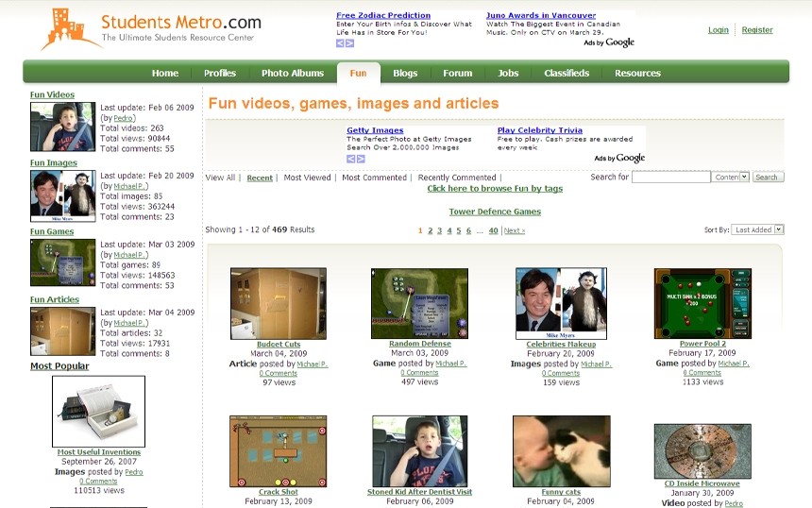This screenshot has height=508, width=812.
Task: Open the Fun Games sidebar link
Action: 52,231
